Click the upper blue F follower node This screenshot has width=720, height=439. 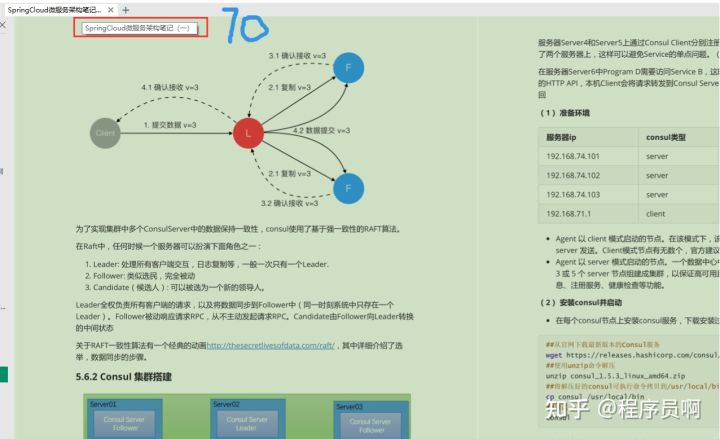349,68
